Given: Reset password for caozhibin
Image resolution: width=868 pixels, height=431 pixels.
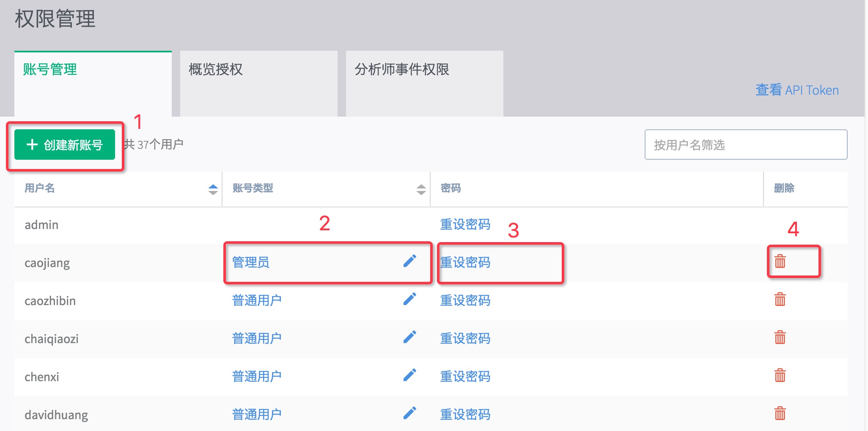Looking at the screenshot, I should pos(465,300).
